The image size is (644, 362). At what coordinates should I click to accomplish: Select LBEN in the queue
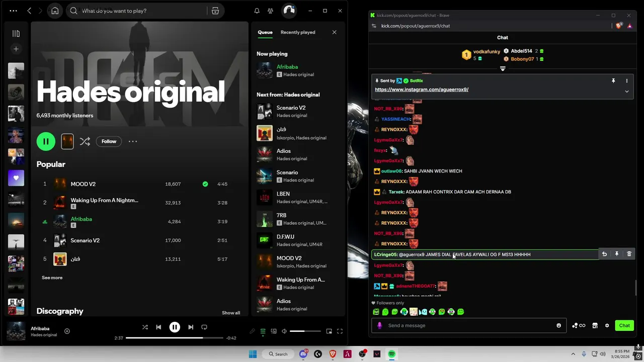pyautogui.click(x=297, y=197)
